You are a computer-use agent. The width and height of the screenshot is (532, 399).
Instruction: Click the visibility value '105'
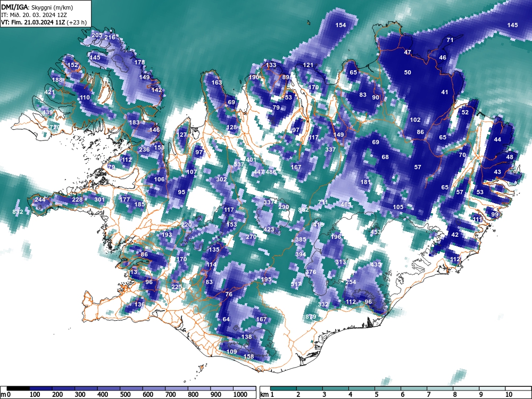coord(398,207)
